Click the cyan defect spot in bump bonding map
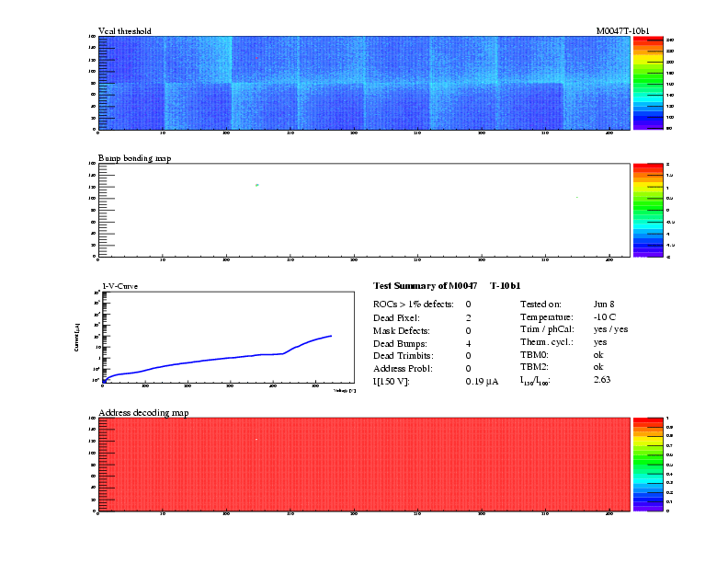Image resolution: width=728 pixels, height=563 pixels. pos(257,185)
